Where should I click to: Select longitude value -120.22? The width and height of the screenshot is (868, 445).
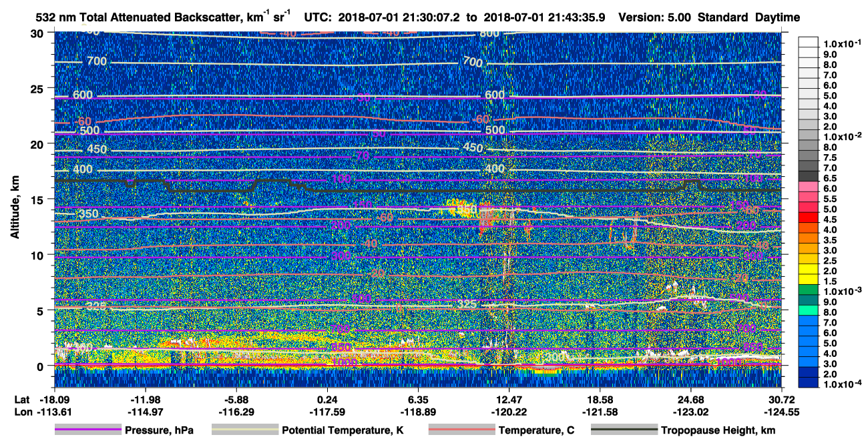coord(509,412)
